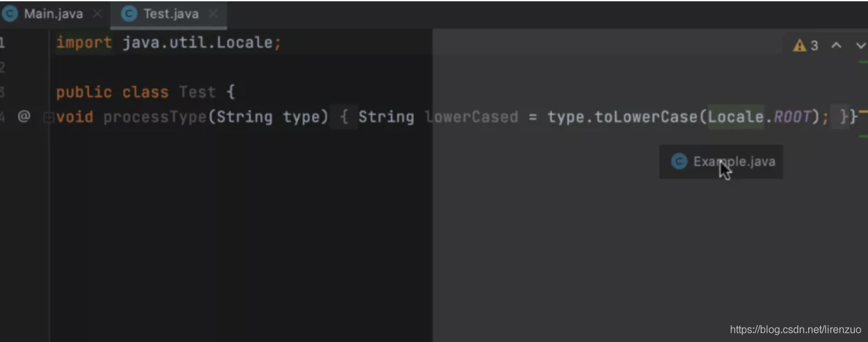The width and height of the screenshot is (868, 342).
Task: Click the class icon on Test.java tab
Action: tap(129, 14)
